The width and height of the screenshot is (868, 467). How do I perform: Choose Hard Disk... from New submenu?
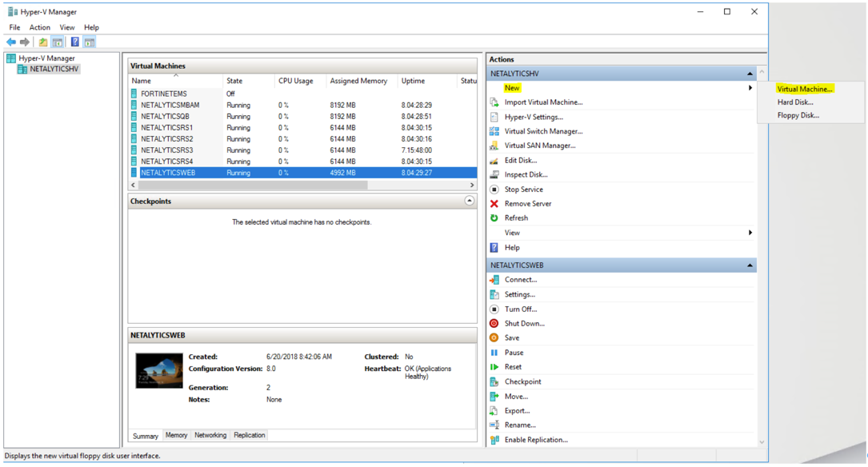[795, 102]
